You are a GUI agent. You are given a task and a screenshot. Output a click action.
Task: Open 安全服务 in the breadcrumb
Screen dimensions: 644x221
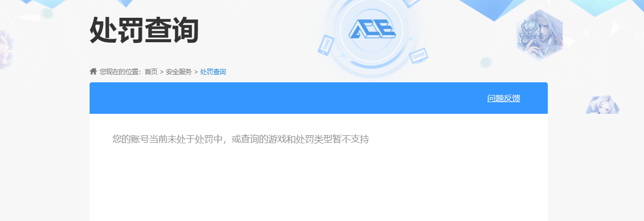tap(179, 72)
